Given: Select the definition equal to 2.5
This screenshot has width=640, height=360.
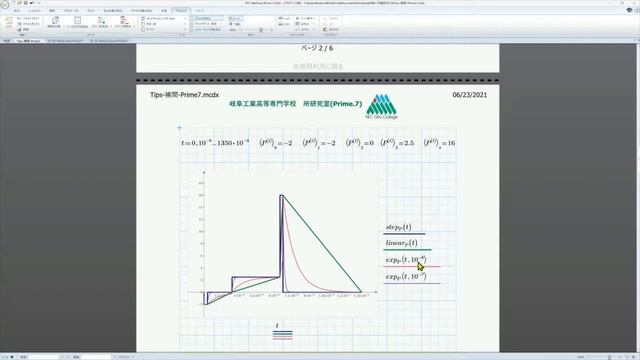Looking at the screenshot, I should [x=397, y=143].
